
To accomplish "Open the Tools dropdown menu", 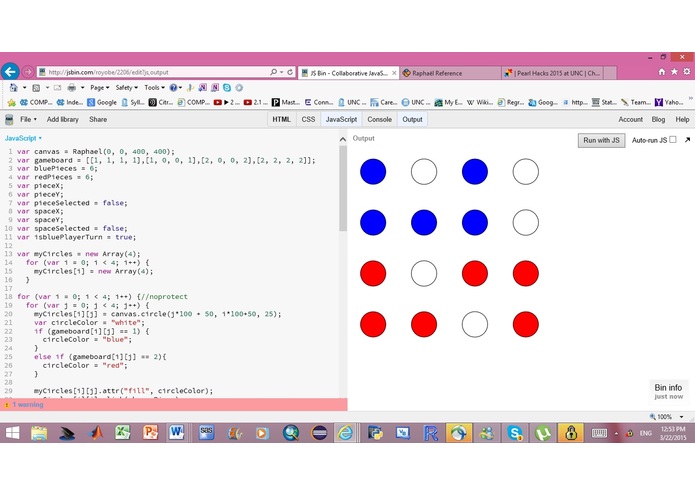I will [154, 88].
